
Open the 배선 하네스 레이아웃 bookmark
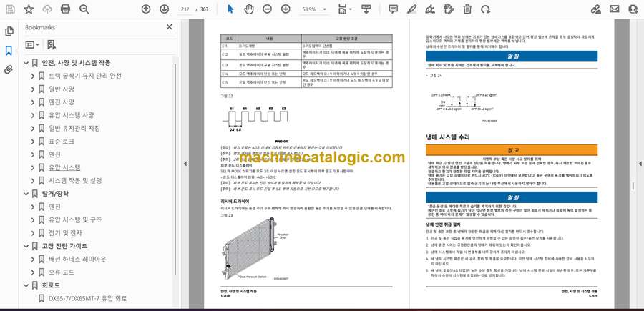77,260
